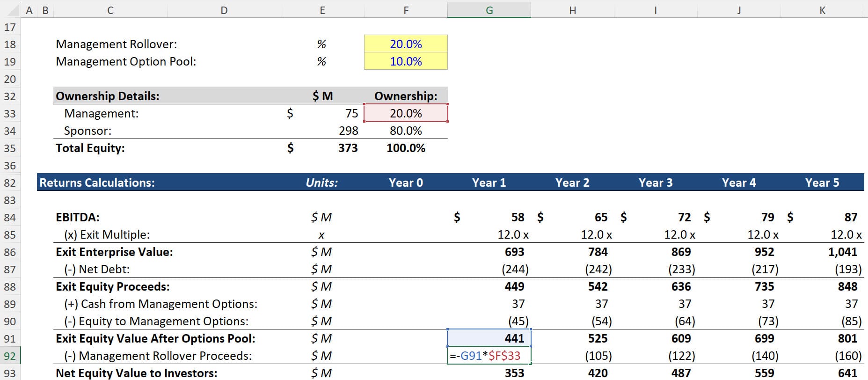868x380 pixels.
Task: Select the Management Option Pool 10.0% cell
Action: tap(406, 61)
